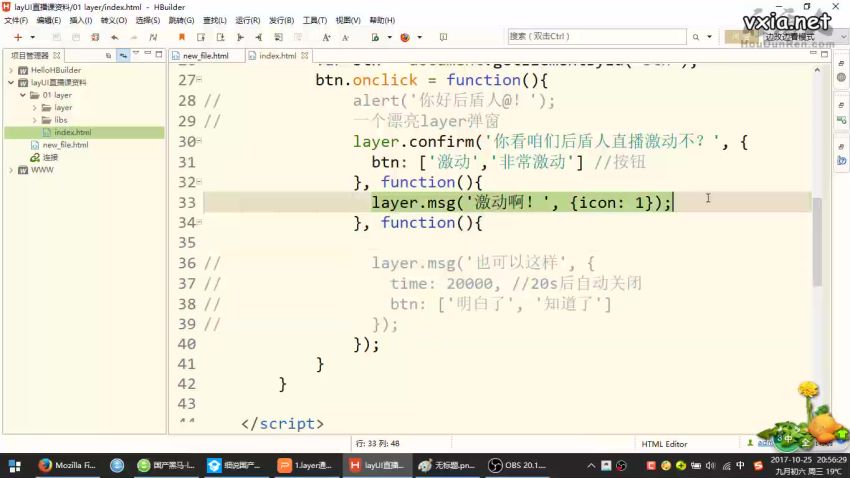Fold code block at line 32
This screenshot has width=850, height=478.
[199, 182]
